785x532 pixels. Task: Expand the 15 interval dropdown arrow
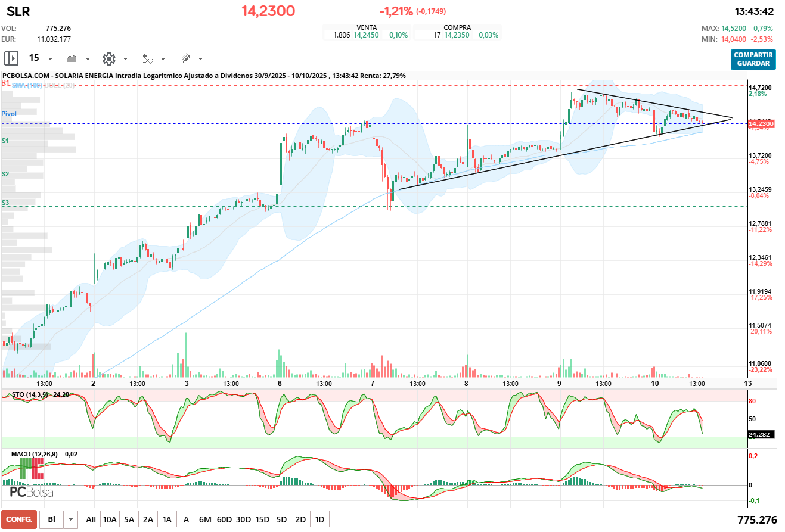coord(50,59)
